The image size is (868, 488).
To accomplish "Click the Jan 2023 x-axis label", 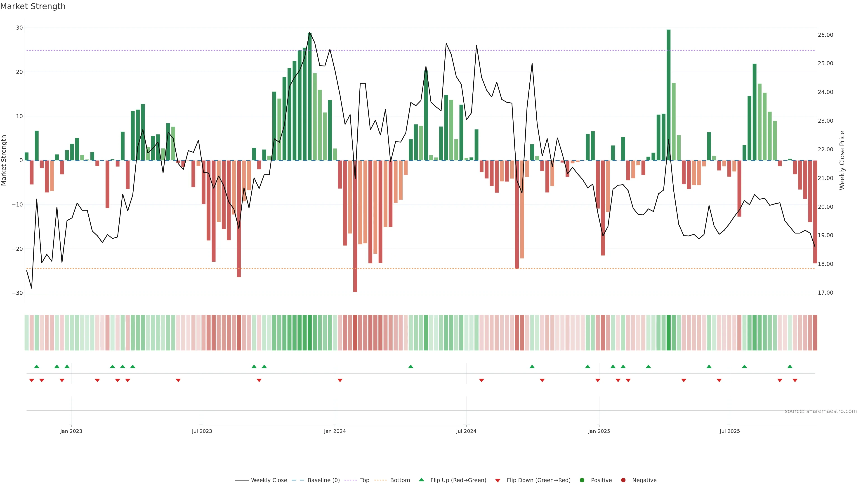I will pyautogui.click(x=71, y=431).
